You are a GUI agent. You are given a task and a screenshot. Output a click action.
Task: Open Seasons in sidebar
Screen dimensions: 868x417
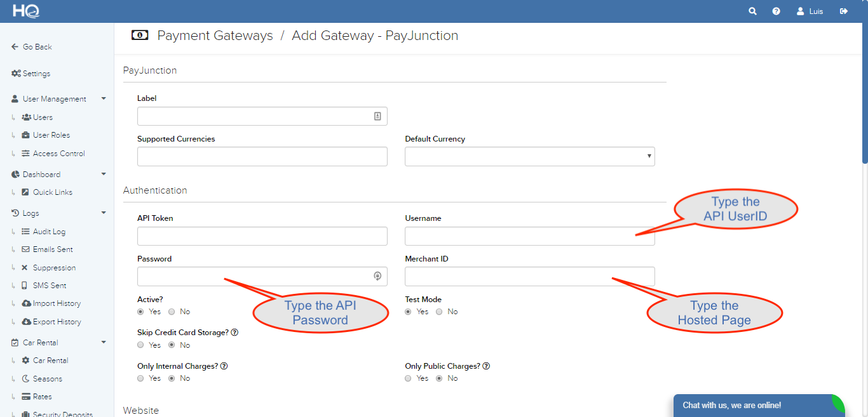[x=47, y=379]
